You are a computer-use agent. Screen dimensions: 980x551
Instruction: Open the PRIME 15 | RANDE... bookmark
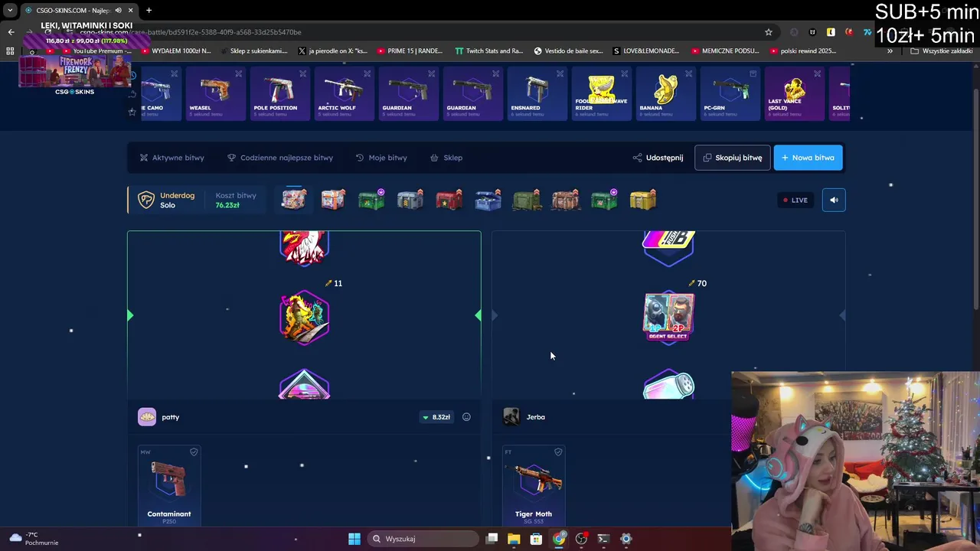[409, 51]
